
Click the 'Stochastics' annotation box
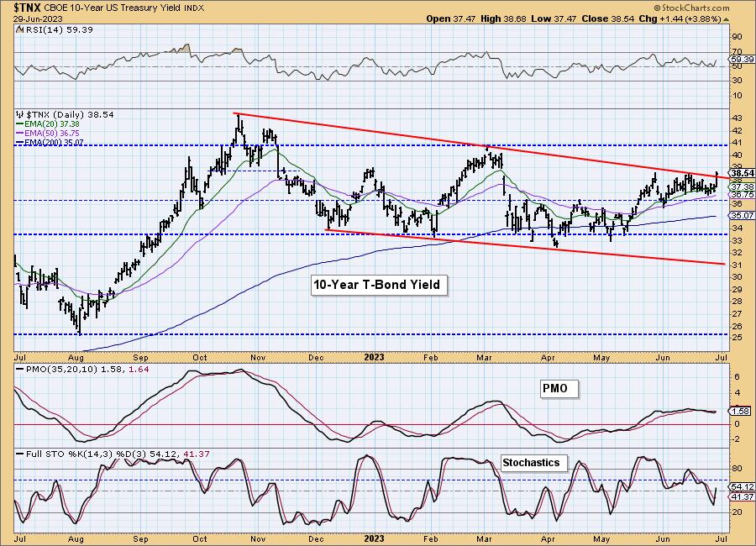coord(533,463)
